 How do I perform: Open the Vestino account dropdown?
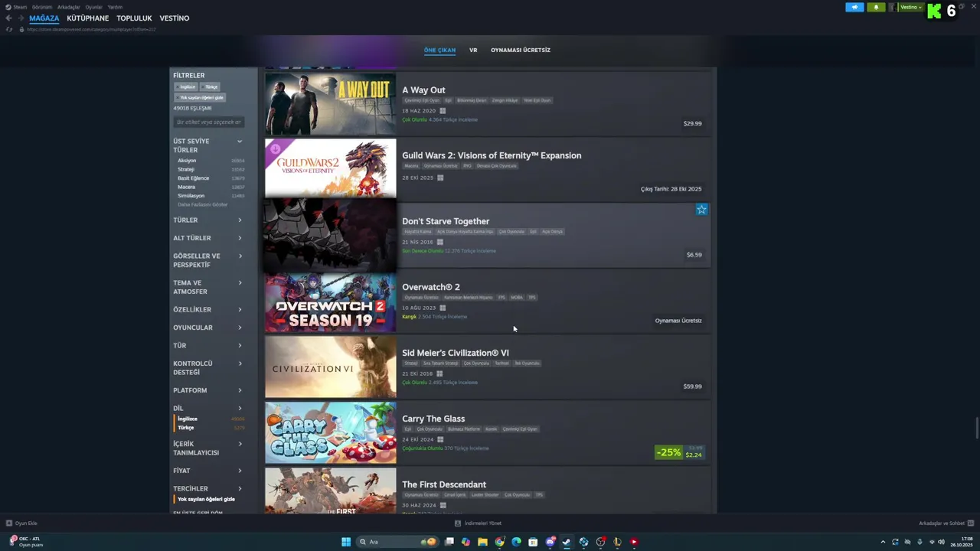(911, 7)
